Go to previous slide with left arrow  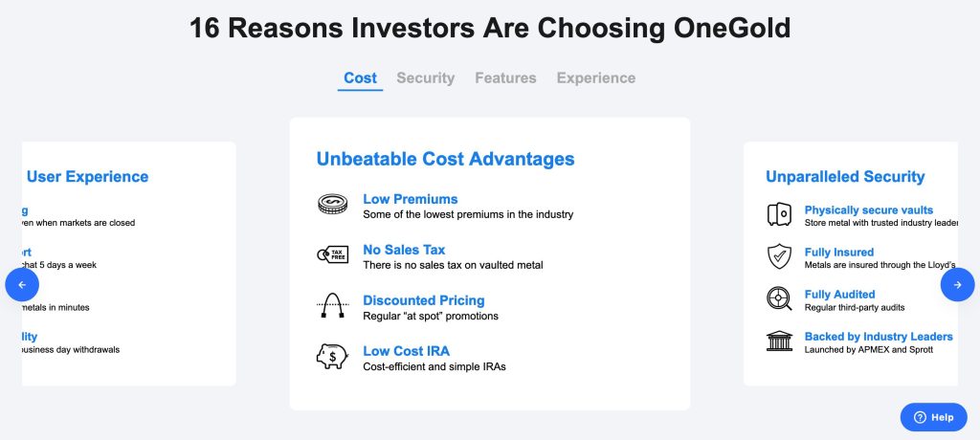tap(22, 285)
